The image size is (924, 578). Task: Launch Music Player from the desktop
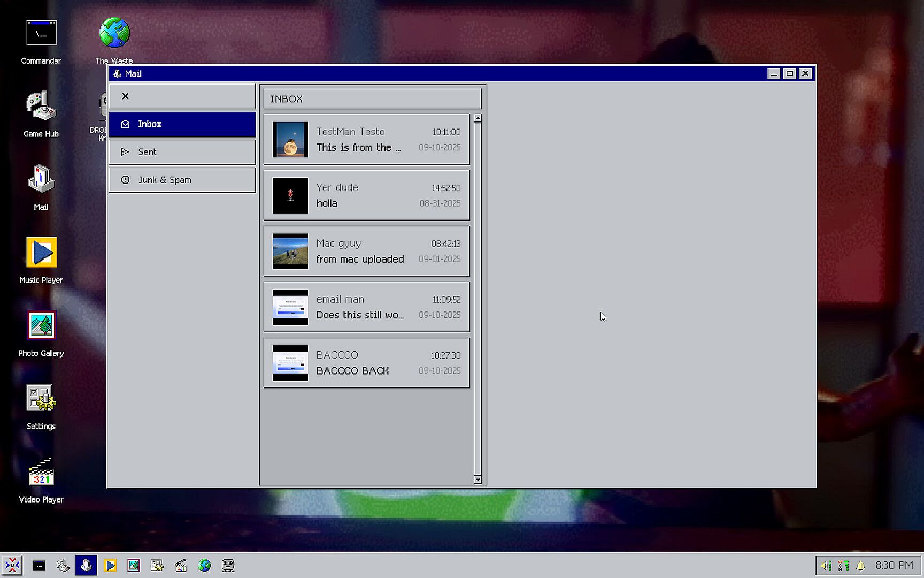[x=41, y=253]
